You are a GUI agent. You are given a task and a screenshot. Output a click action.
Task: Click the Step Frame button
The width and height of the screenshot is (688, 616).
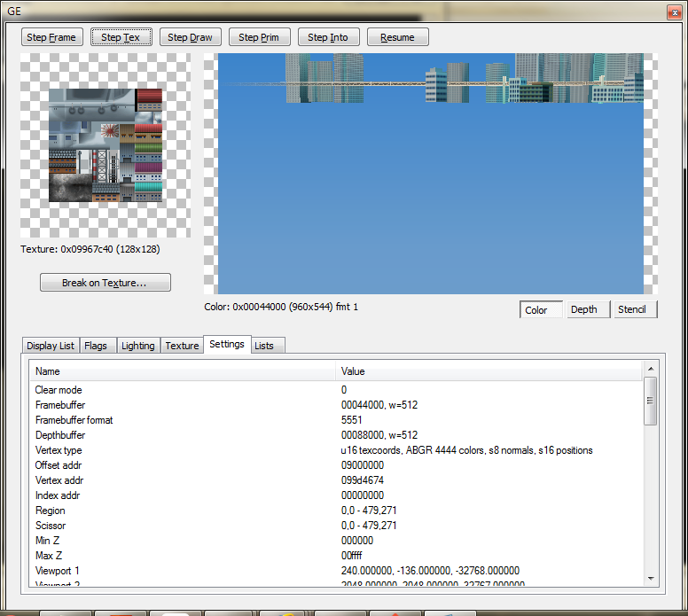click(52, 37)
